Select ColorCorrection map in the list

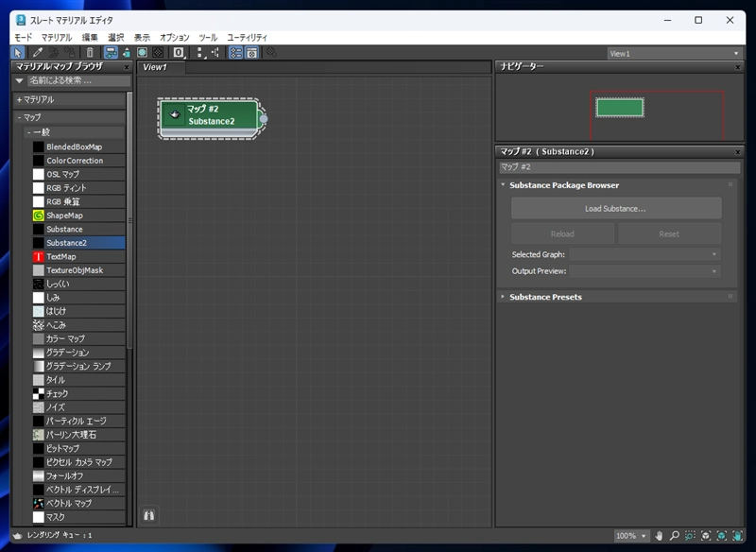(74, 161)
